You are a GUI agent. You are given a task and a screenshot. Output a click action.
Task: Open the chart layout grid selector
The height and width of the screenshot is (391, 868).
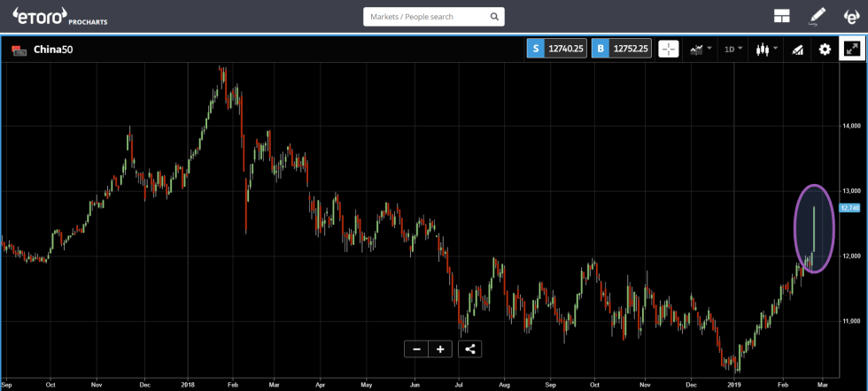tap(782, 16)
